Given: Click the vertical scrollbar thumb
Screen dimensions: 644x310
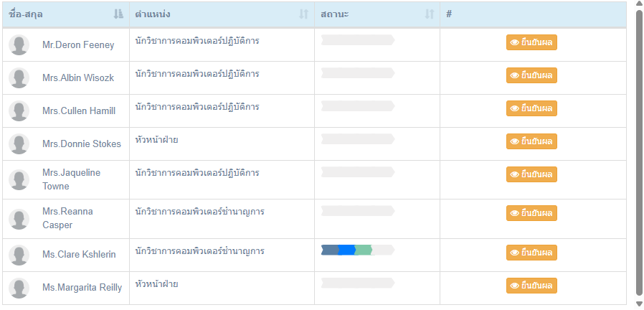Looking at the screenshot, I should click(639, 152).
